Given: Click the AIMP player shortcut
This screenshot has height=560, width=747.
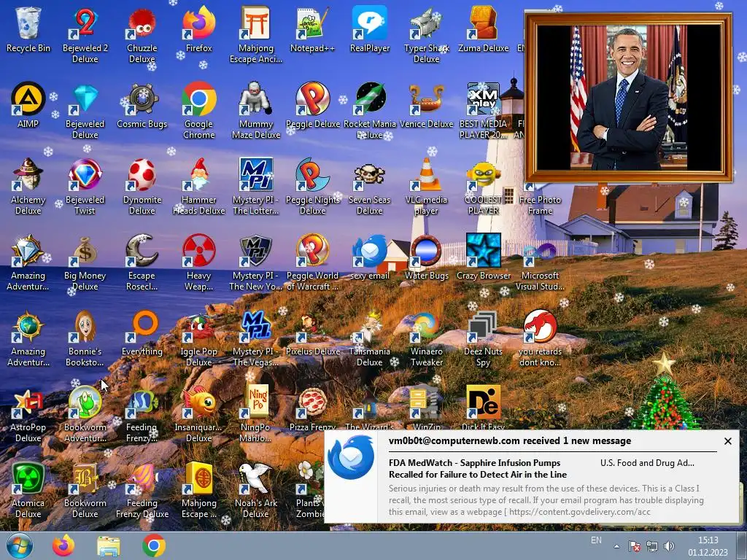Looking at the screenshot, I should pos(28,105).
